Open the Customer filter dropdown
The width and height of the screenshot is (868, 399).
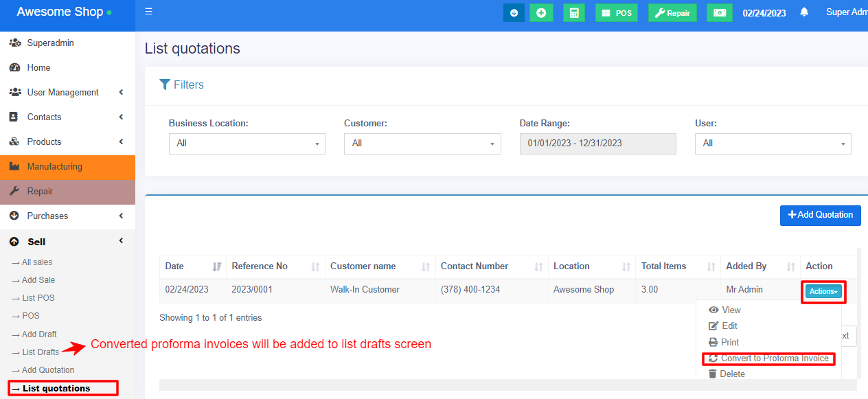[x=422, y=144]
